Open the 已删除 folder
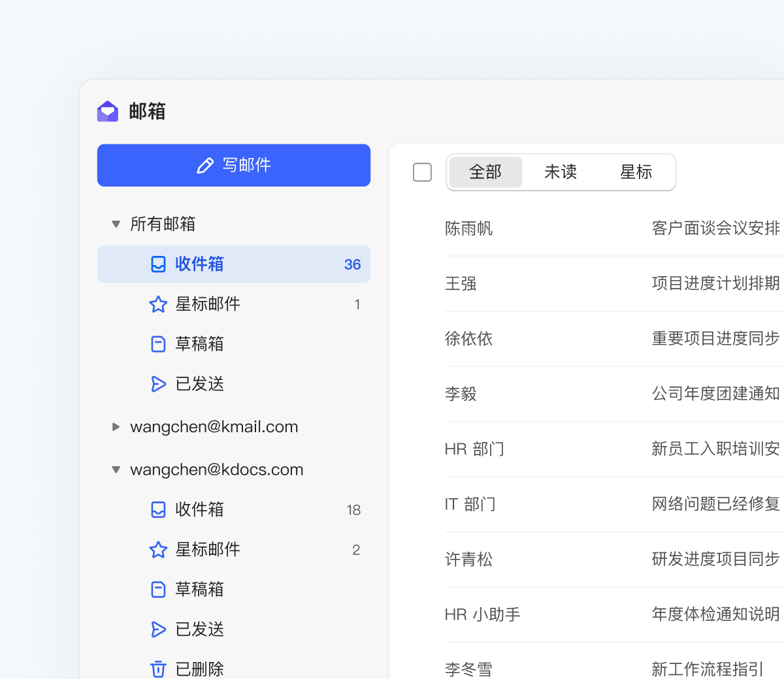This screenshot has height=679, width=784. pyautogui.click(x=234, y=665)
